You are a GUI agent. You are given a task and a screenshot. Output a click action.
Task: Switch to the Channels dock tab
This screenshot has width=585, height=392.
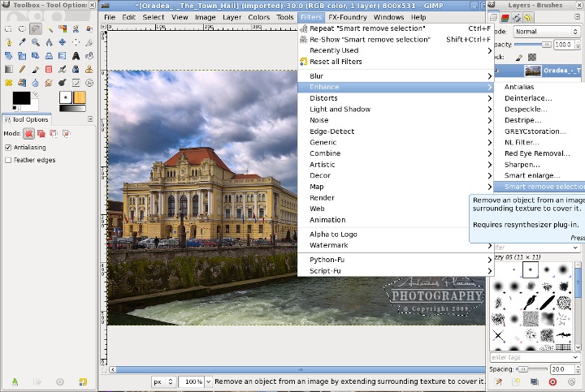(505, 18)
